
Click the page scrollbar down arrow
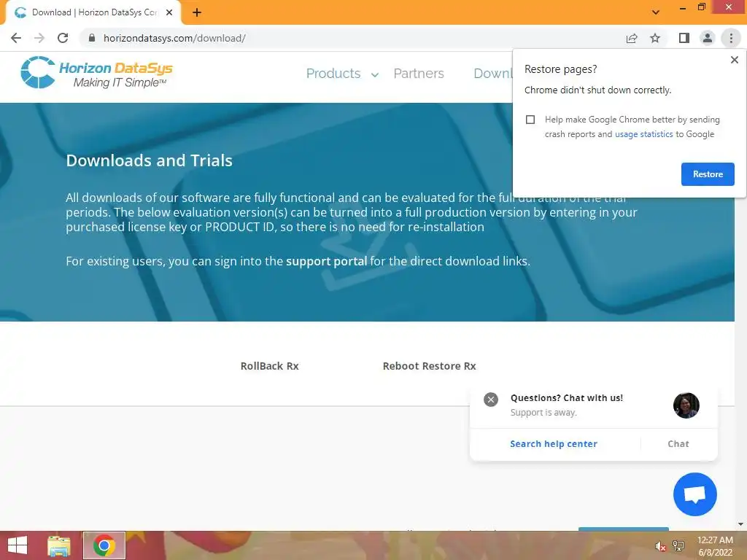coord(741,524)
